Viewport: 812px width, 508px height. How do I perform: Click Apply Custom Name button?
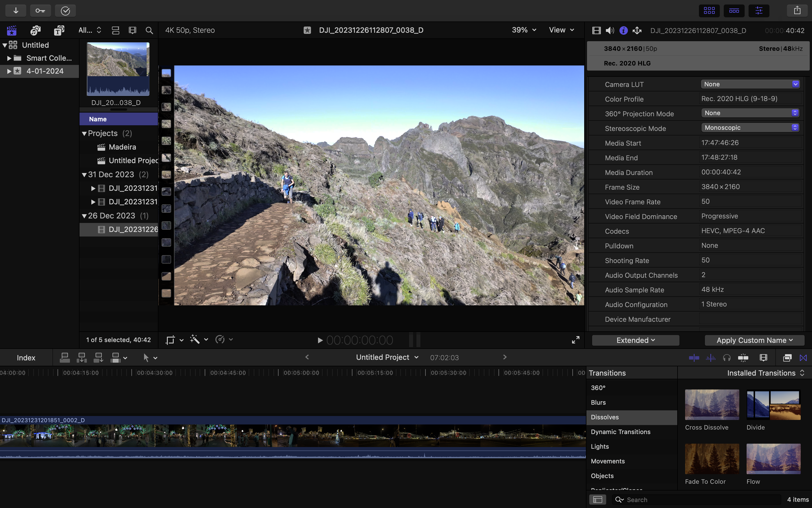754,340
